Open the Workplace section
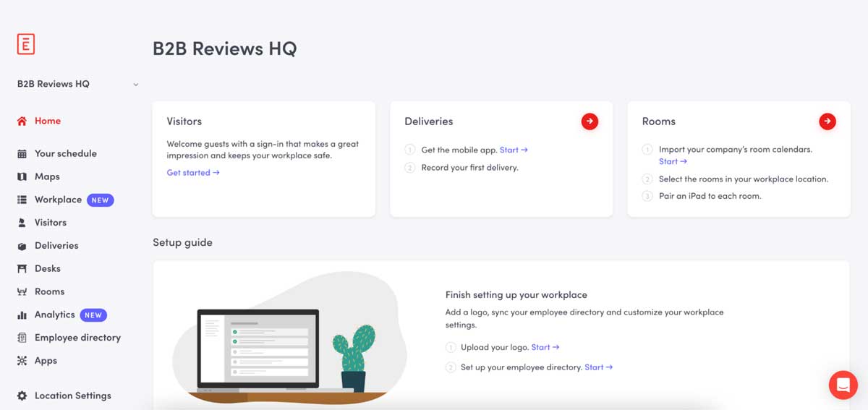Screen dimensions: 868x410 tap(58, 200)
